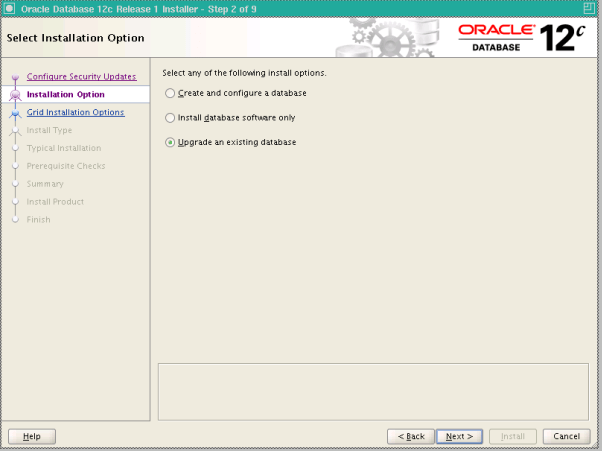Click the Installation Option step bullet icon
The height and width of the screenshot is (451, 602).
tap(15, 94)
